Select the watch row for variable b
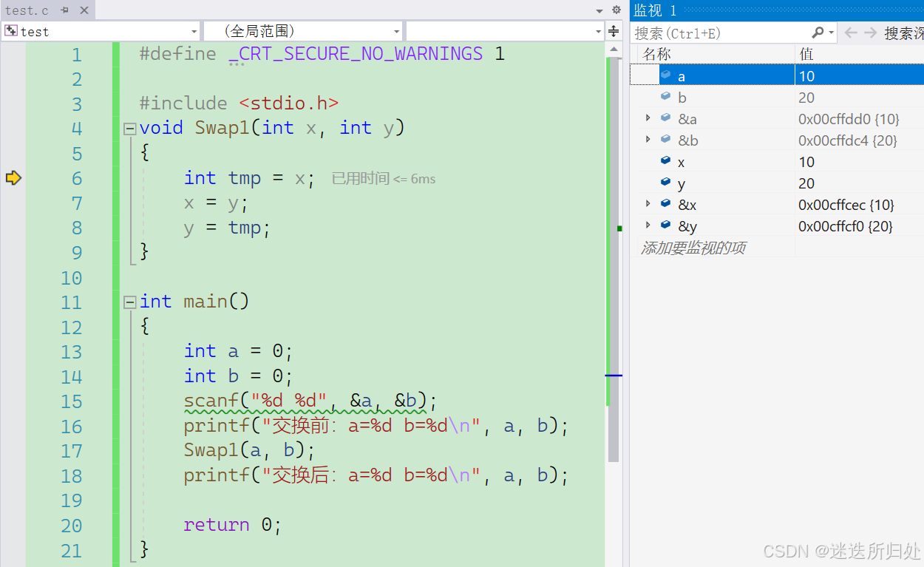The width and height of the screenshot is (924, 567). (777, 97)
